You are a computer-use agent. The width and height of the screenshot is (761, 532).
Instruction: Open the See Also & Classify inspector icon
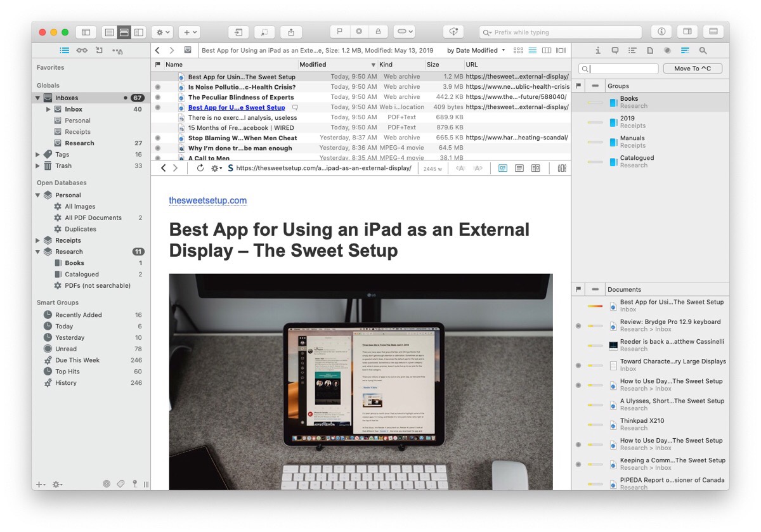point(685,50)
